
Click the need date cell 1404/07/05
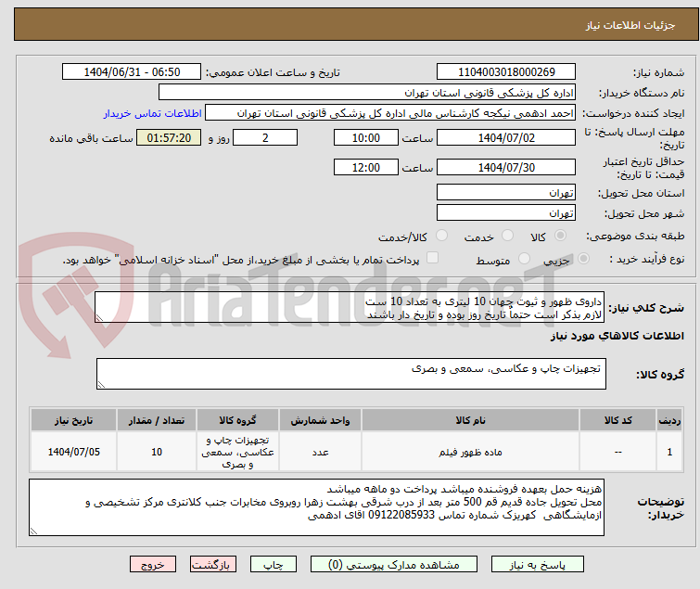pos(73,452)
